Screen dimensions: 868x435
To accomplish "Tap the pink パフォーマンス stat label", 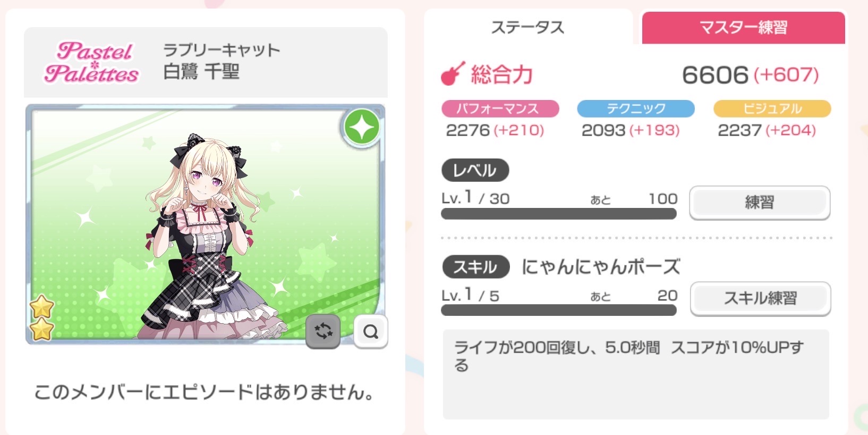I will [x=500, y=108].
